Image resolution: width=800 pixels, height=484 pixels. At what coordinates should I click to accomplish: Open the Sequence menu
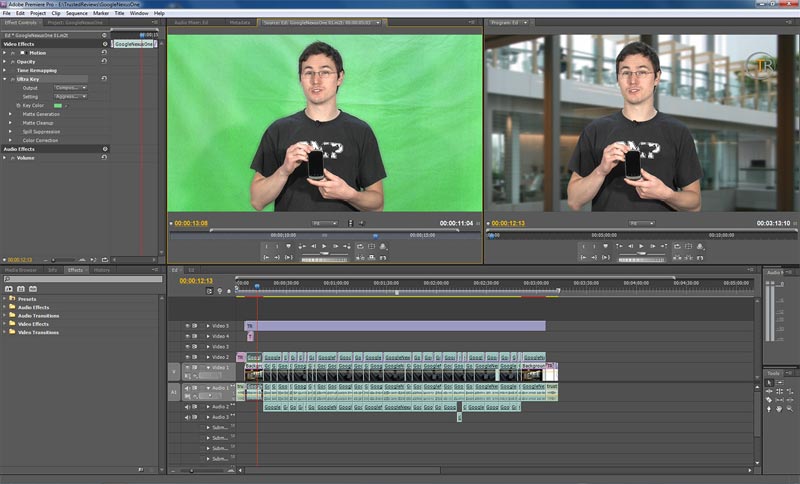pos(77,13)
